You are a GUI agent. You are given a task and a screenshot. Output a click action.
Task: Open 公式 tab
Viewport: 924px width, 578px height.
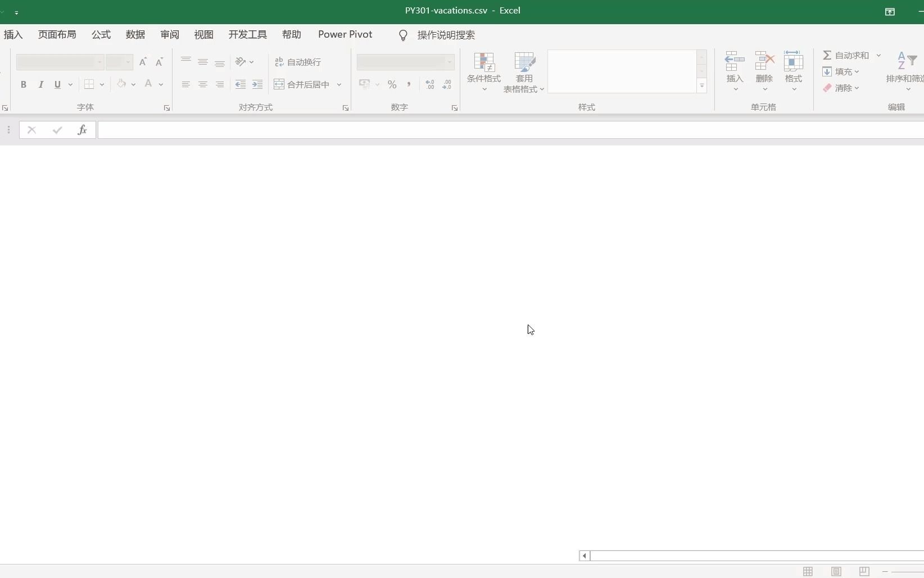pos(101,34)
